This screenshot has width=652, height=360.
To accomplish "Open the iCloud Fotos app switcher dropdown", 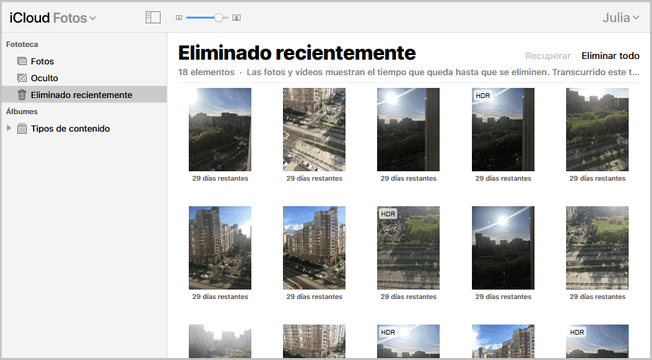I will pos(52,18).
